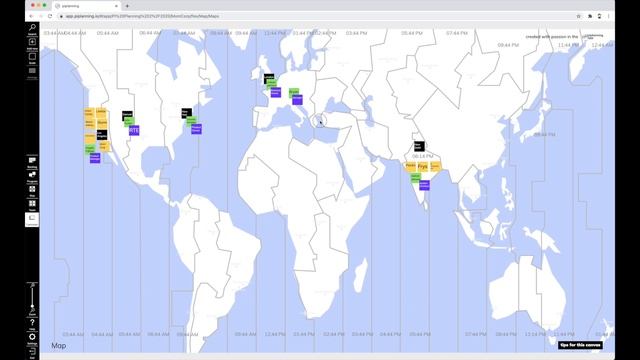This screenshot has height=360, width=640.
Task: Open Help with the question mark icon
Action: 32,323
